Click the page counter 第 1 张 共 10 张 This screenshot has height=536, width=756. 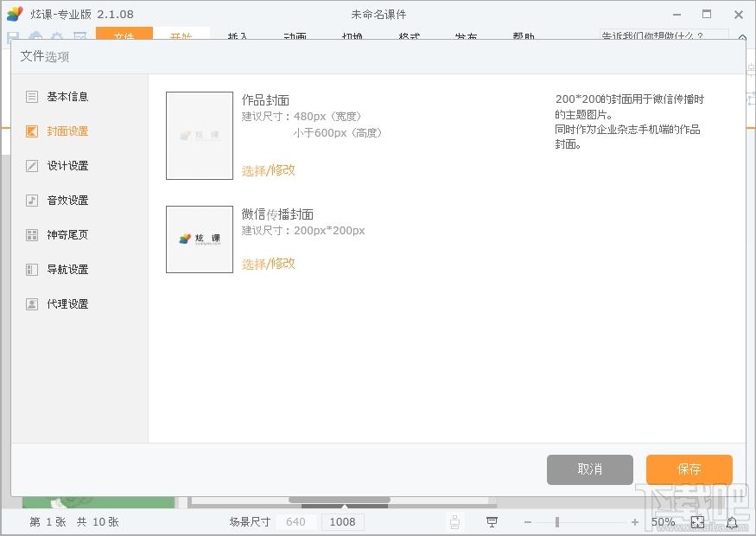point(74,522)
